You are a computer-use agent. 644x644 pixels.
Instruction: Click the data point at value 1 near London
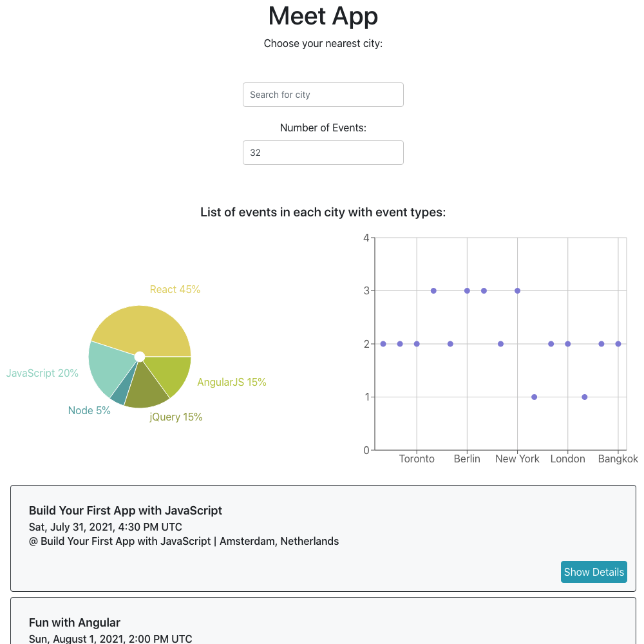pyautogui.click(x=584, y=397)
